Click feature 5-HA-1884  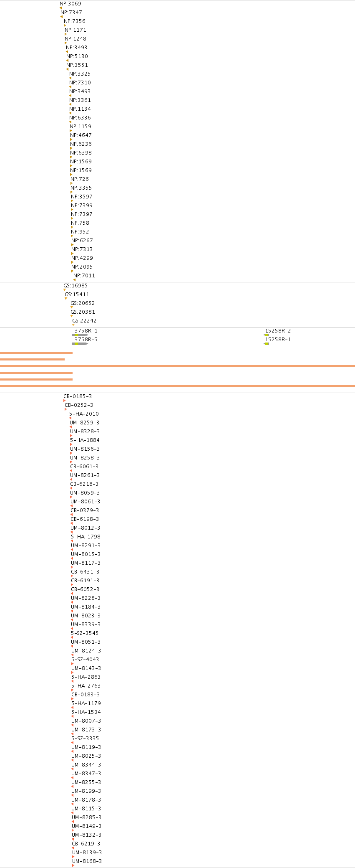click(85, 440)
